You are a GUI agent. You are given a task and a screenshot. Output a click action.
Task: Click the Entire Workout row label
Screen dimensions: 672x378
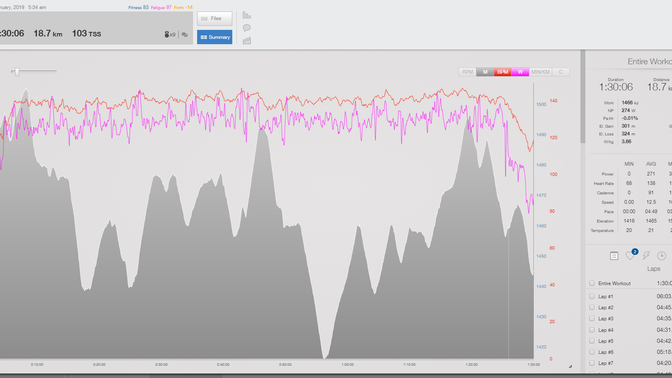click(x=614, y=283)
